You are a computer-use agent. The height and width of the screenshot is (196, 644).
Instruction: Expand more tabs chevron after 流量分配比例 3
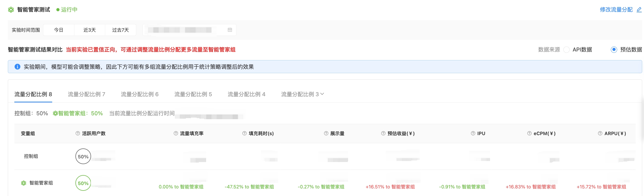322,94
